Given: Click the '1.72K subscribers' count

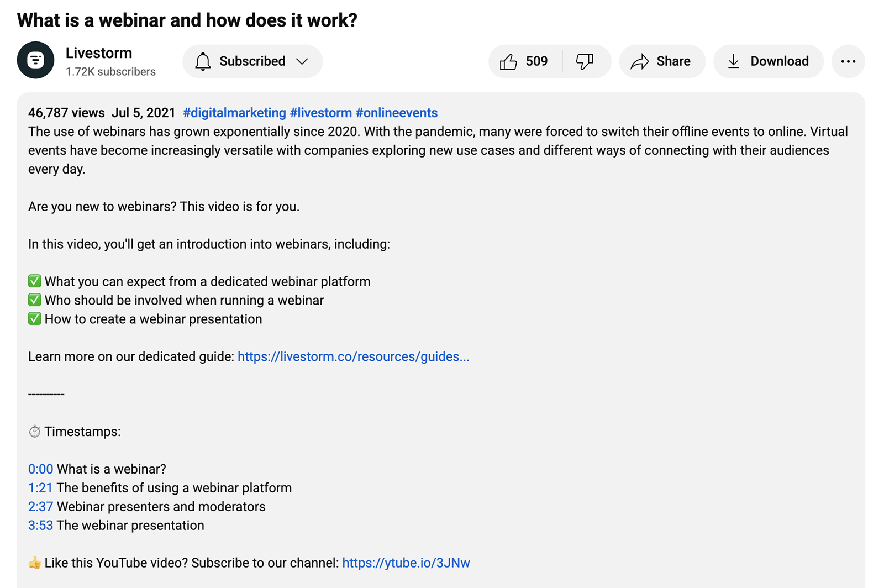Looking at the screenshot, I should pyautogui.click(x=110, y=72).
